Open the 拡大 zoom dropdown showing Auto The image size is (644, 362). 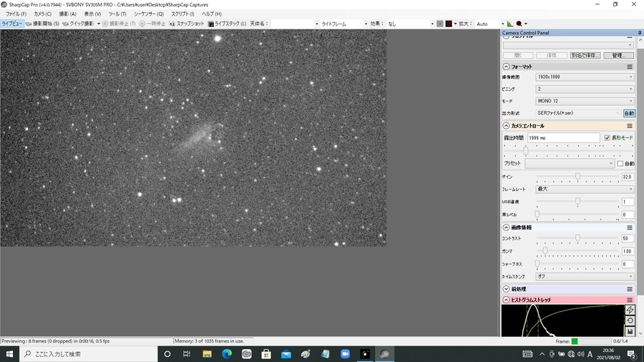pyautogui.click(x=489, y=24)
